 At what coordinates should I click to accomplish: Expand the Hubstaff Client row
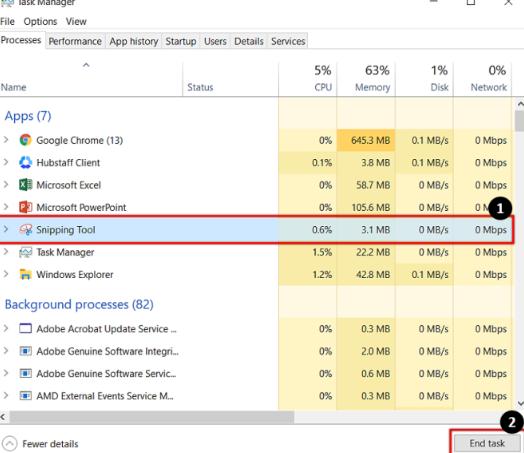pyautogui.click(x=6, y=162)
